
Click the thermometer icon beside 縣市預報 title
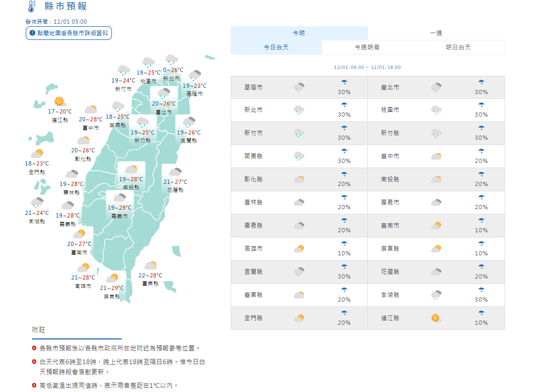click(x=31, y=7)
